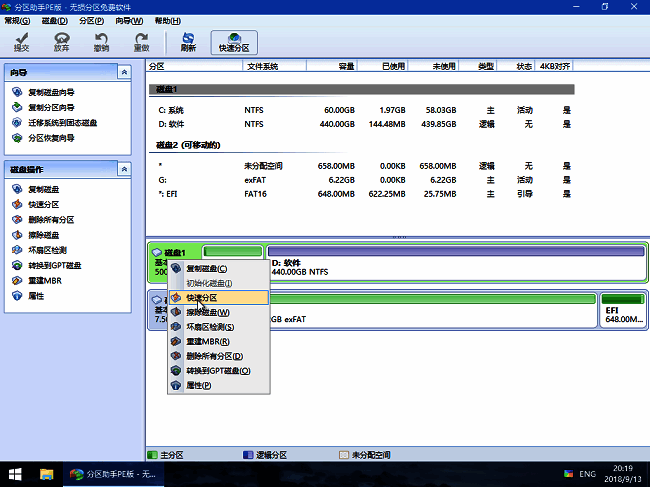Screen dimensions: 650x487
Task: Choose 快速分区 in the context menu
Action: point(207,298)
